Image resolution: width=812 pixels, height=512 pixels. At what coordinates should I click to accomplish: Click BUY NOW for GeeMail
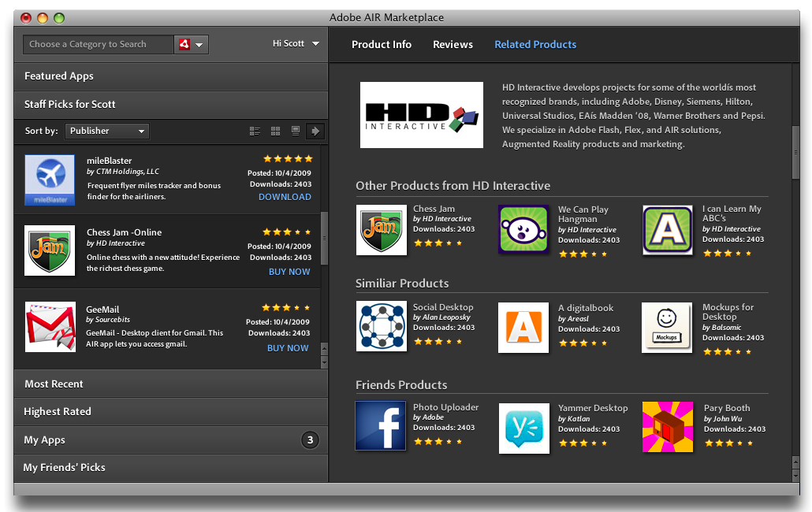pos(288,348)
